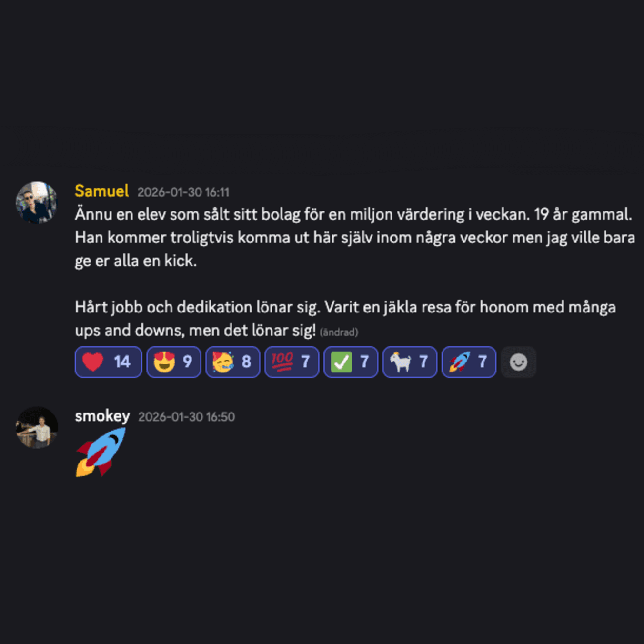Screen dimensions: 644x644
Task: Open Samuel's profile avatar
Action: click(37, 202)
